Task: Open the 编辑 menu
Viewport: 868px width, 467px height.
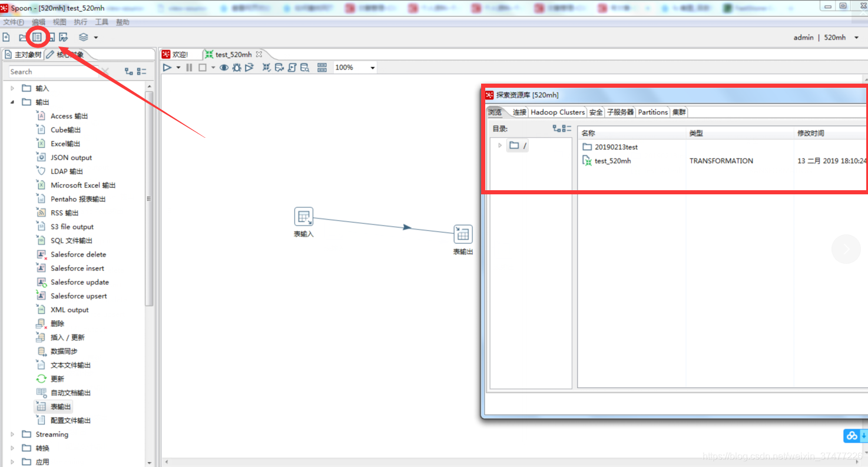Action: pyautogui.click(x=38, y=22)
